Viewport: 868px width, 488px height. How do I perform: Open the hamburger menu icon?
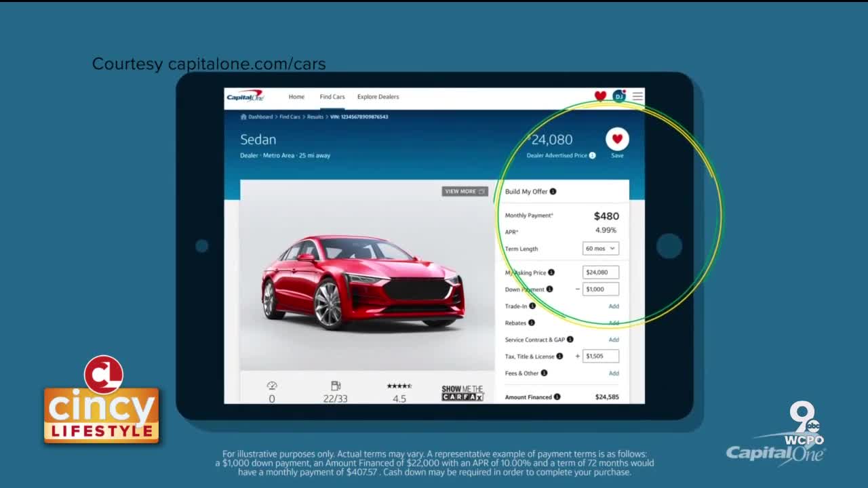(x=637, y=96)
